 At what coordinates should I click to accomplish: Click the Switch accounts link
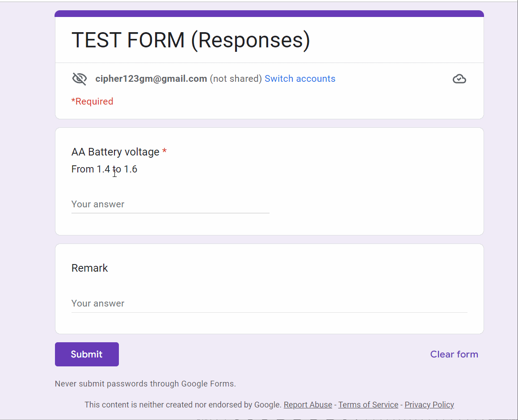[x=299, y=79]
